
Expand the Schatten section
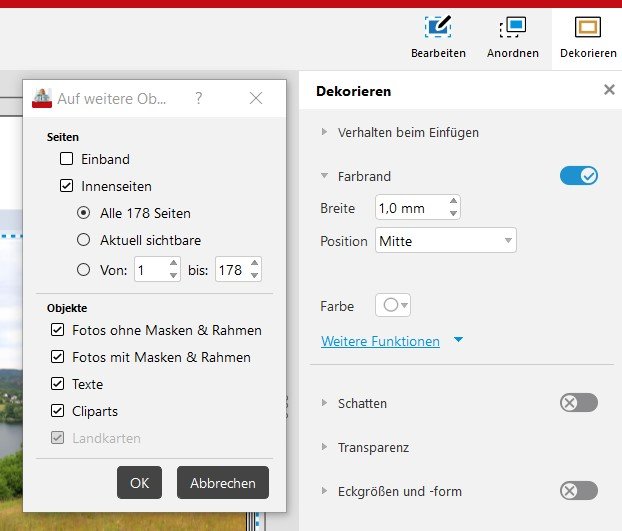point(324,403)
